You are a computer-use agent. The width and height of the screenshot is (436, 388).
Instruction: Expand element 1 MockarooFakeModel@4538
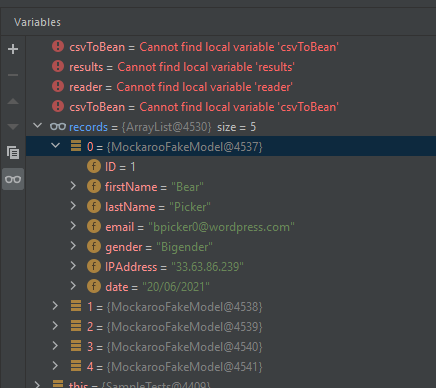(55, 306)
